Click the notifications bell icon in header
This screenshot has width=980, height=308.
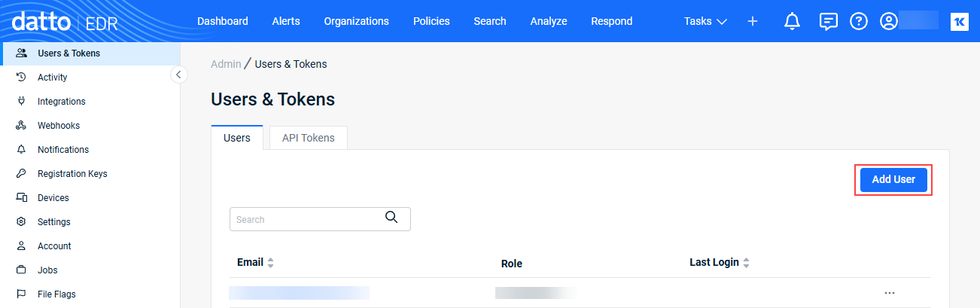point(792,21)
